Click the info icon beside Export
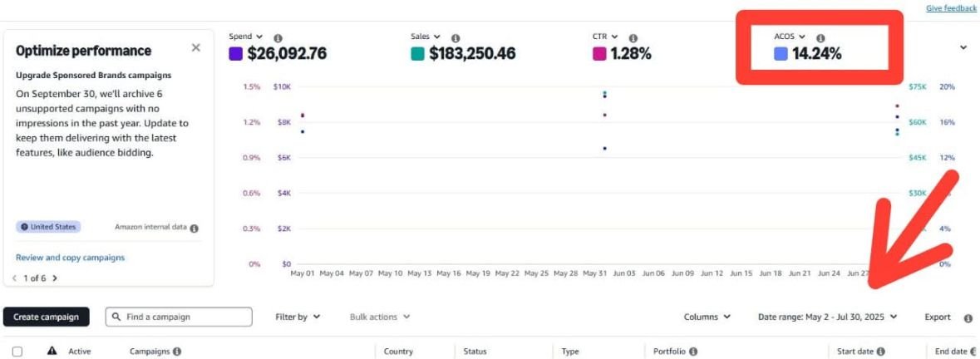 coord(968,317)
